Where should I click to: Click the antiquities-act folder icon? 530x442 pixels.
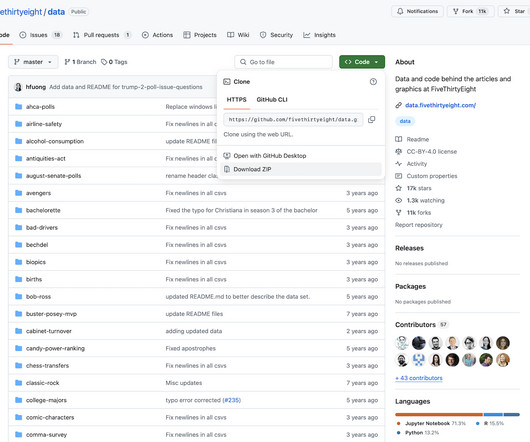(19, 158)
